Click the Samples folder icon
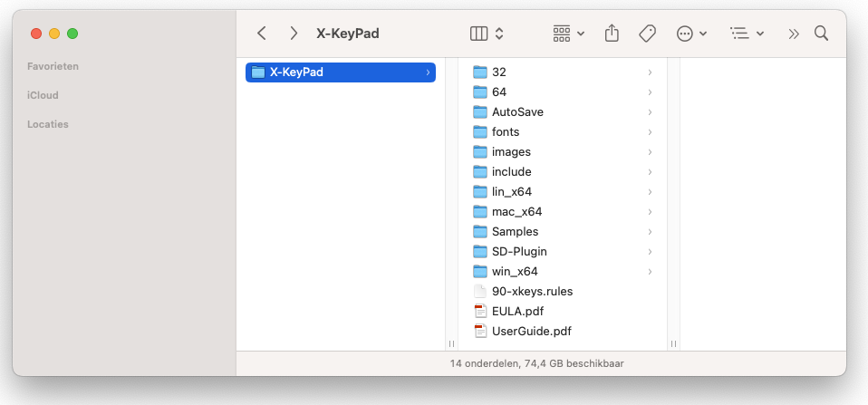868x405 pixels. point(480,232)
